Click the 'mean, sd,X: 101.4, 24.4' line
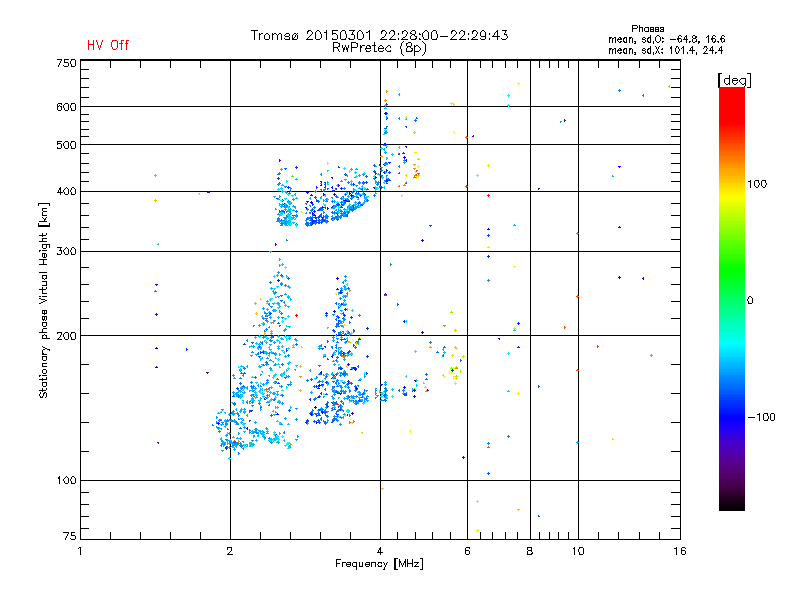The image size is (800, 600). point(665,50)
